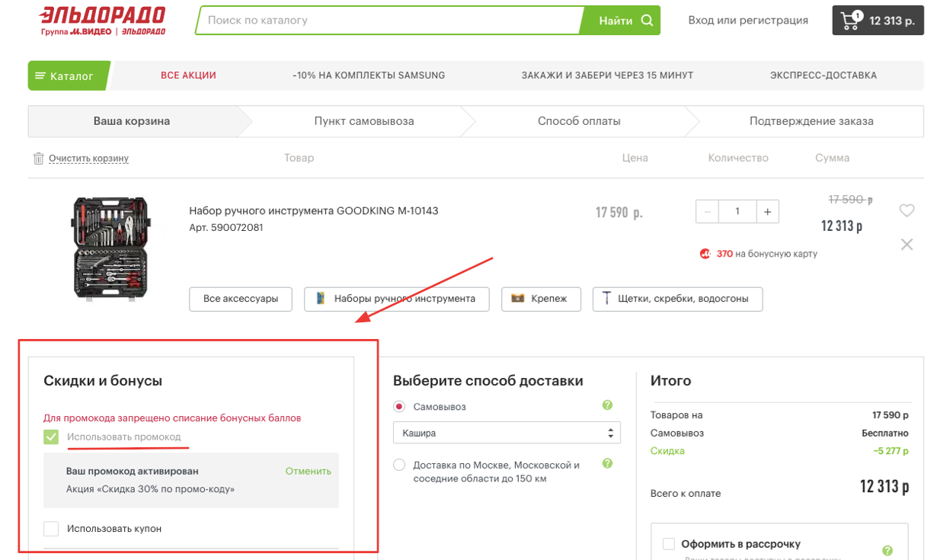Open the Каталог menu
This screenshot has width=950, height=560.
pos(69,75)
